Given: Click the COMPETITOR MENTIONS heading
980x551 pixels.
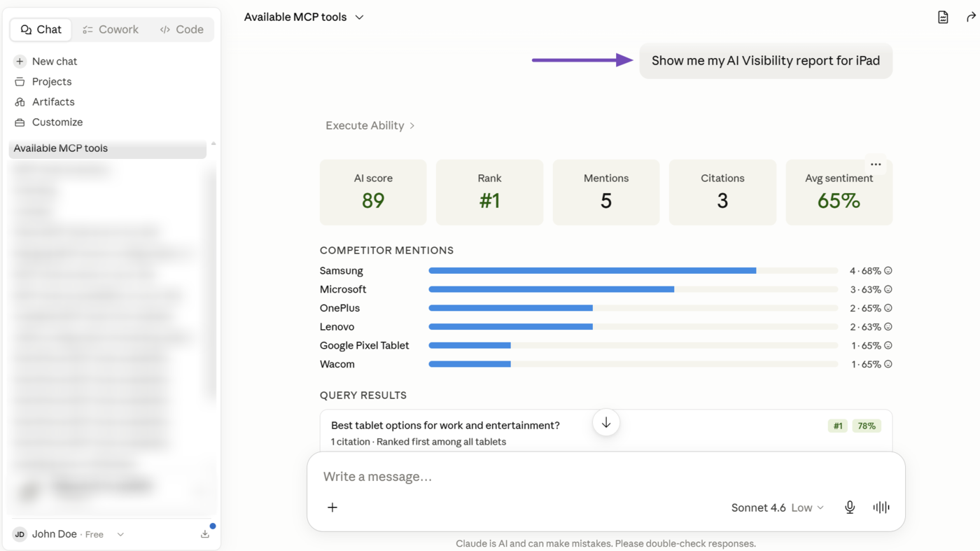Looking at the screenshot, I should (386, 251).
